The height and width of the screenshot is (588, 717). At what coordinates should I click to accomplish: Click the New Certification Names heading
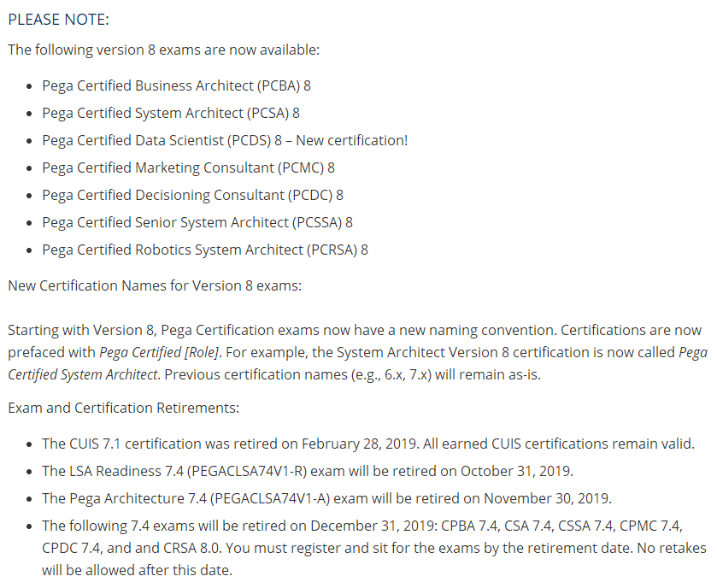tap(155, 285)
